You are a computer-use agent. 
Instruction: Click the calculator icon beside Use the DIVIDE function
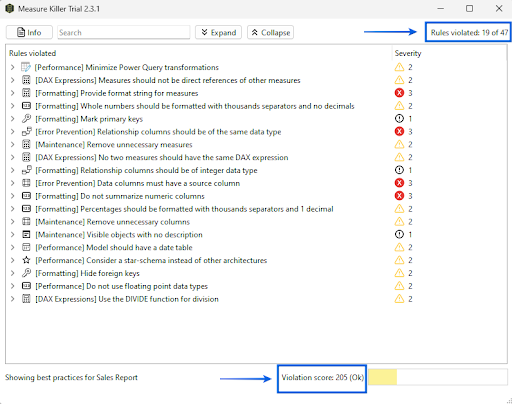26,299
